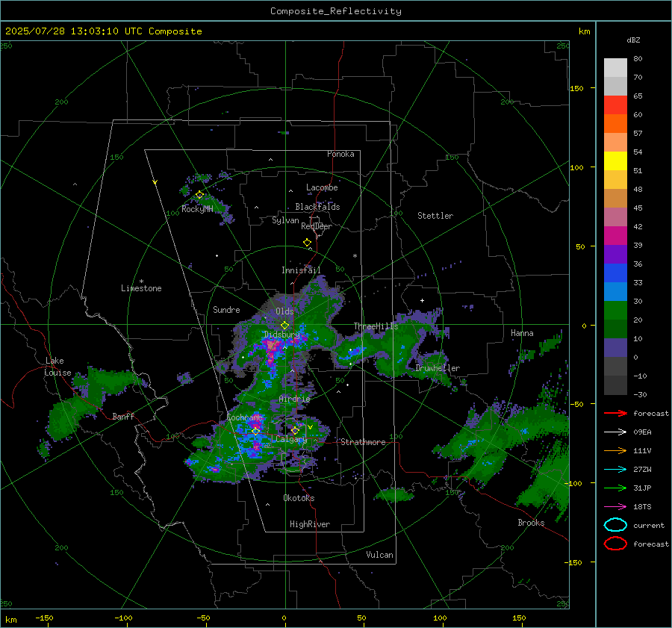Click the Cochrane city label
This screenshot has width=672, height=628.
(244, 417)
